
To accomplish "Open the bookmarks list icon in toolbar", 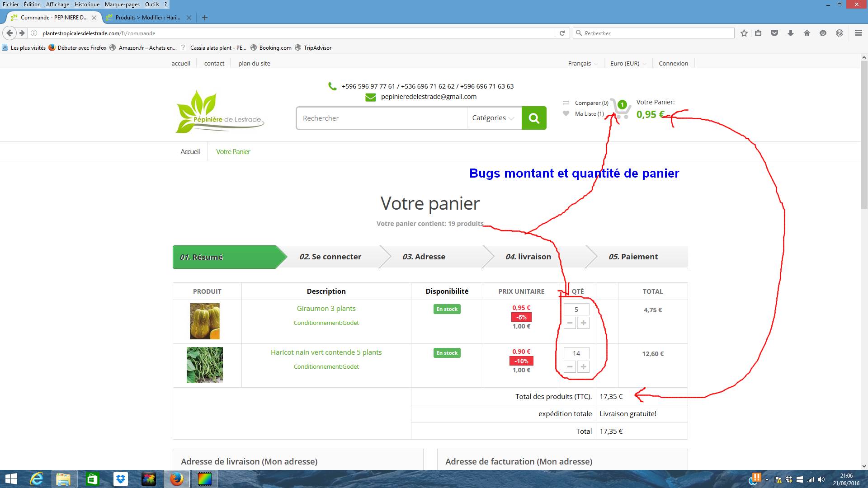I will [x=758, y=33].
